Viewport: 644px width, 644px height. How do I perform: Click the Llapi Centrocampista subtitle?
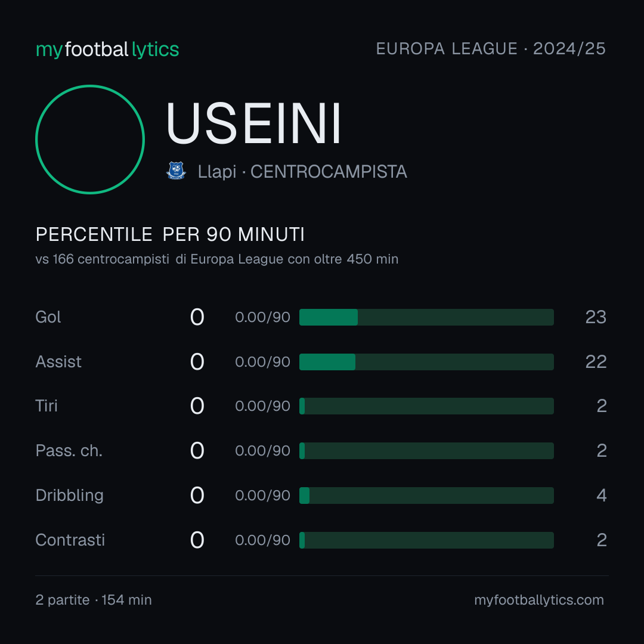tap(302, 172)
